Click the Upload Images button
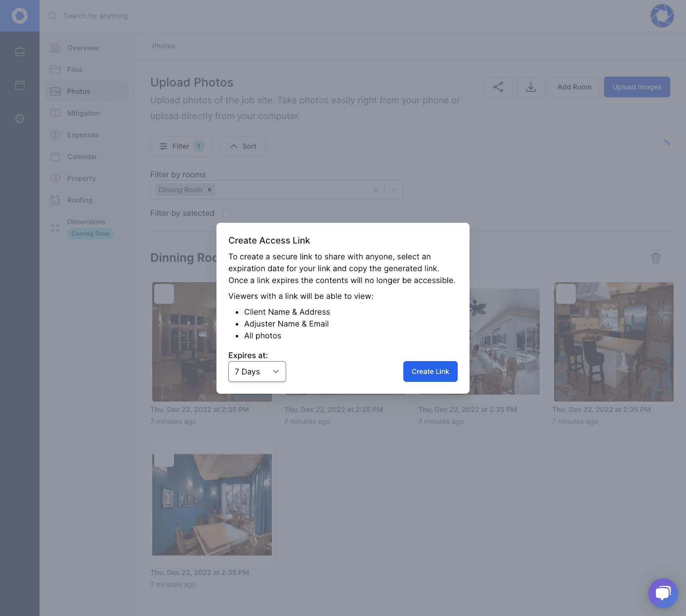 pyautogui.click(x=637, y=87)
